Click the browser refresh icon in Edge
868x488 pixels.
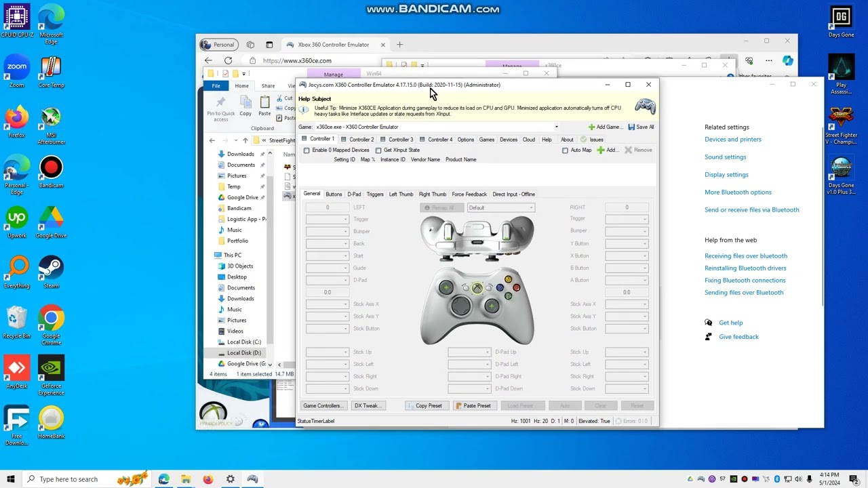[x=229, y=60]
